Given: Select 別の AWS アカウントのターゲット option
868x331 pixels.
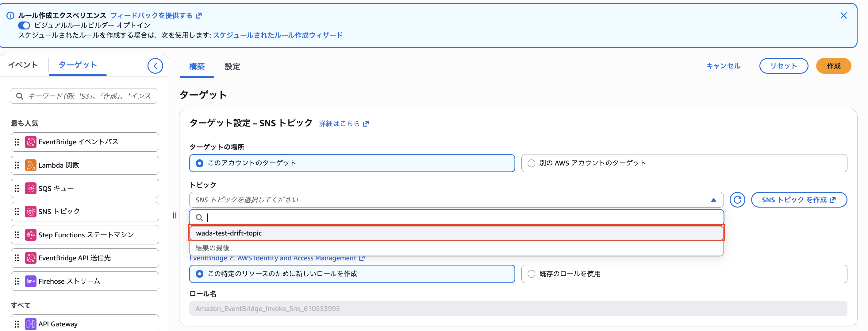Looking at the screenshot, I should (x=531, y=163).
